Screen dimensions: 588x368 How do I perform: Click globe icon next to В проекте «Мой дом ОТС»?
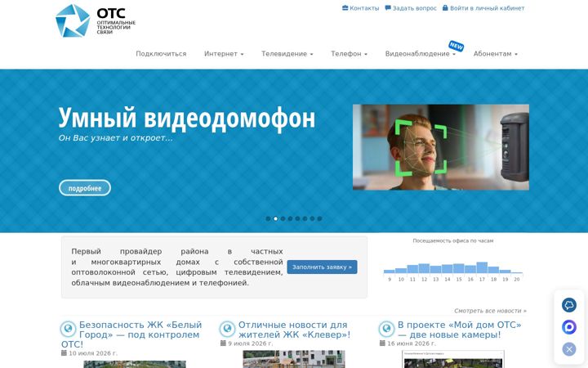pos(386,329)
